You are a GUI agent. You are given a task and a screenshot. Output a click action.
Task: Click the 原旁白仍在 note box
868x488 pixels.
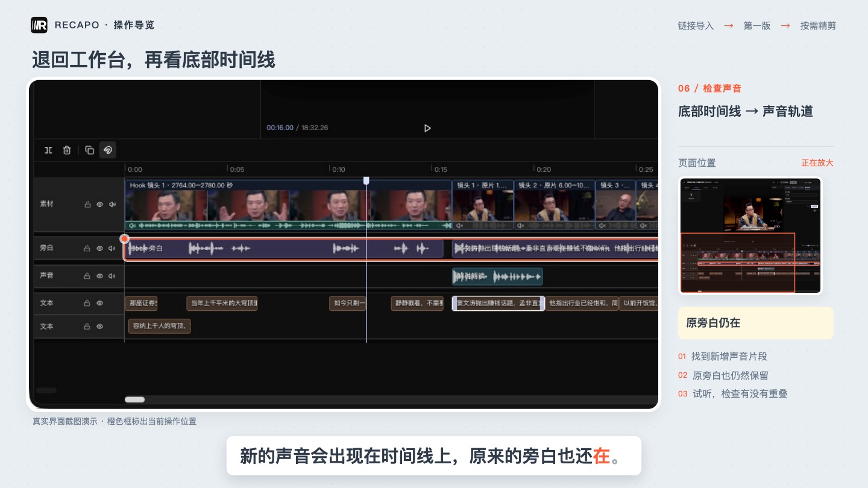pos(756,323)
